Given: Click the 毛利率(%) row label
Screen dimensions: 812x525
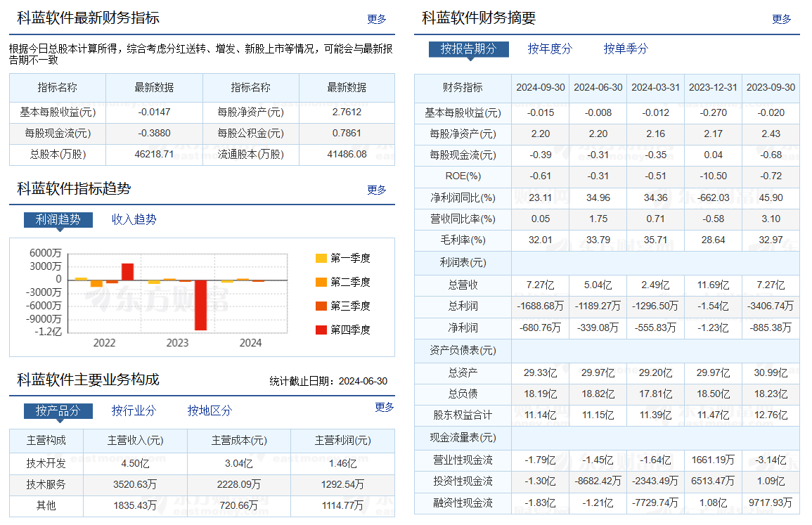Looking at the screenshot, I should (x=463, y=240).
